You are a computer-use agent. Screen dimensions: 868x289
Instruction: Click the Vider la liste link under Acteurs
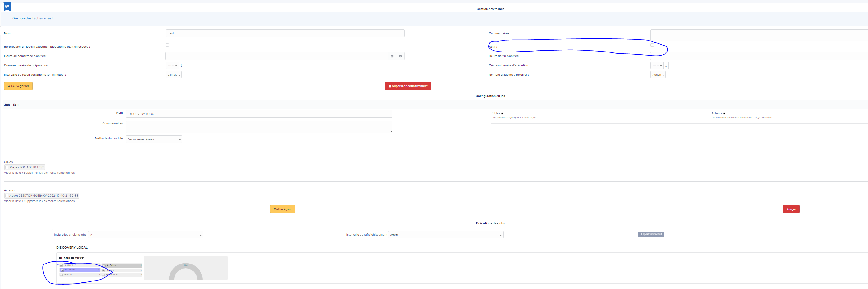(x=13, y=201)
